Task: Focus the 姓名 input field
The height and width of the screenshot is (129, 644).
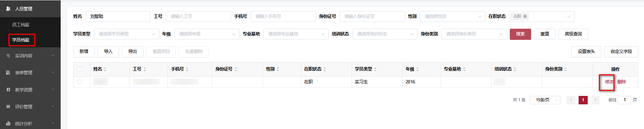Action: (118, 16)
